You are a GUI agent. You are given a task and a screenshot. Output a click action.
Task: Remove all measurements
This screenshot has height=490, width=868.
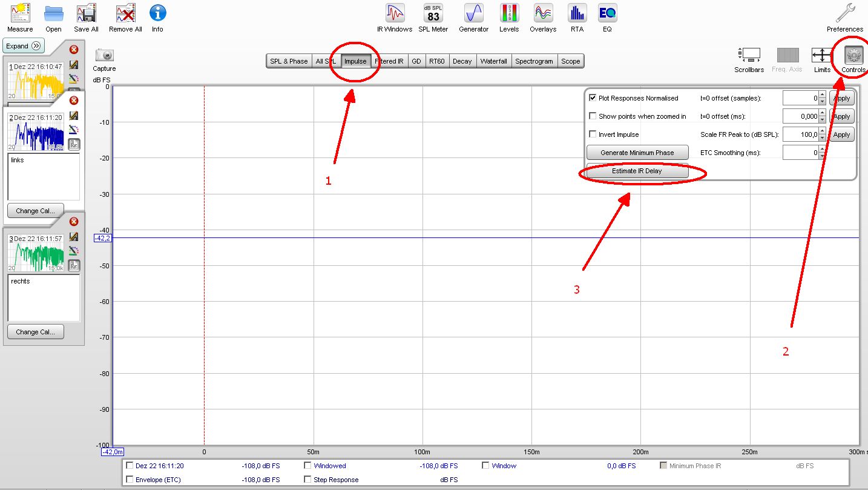point(125,18)
